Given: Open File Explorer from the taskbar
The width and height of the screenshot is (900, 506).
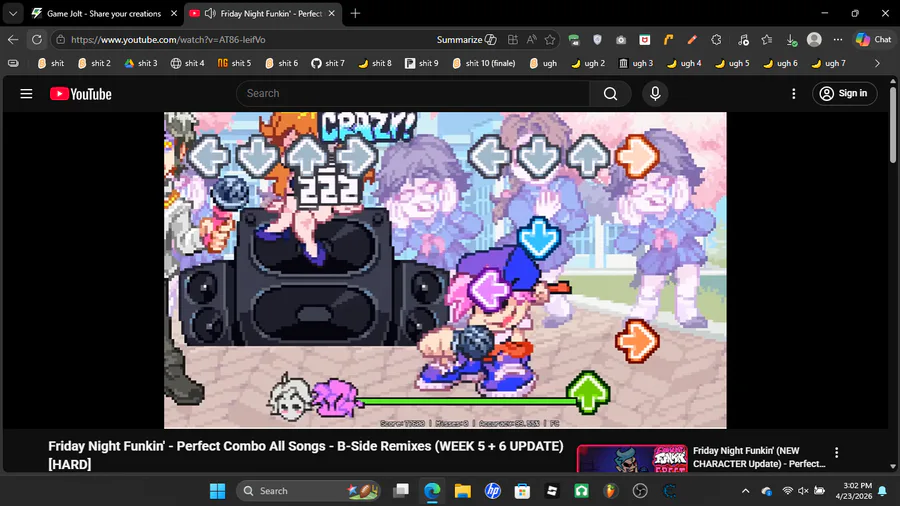Looking at the screenshot, I should (463, 491).
